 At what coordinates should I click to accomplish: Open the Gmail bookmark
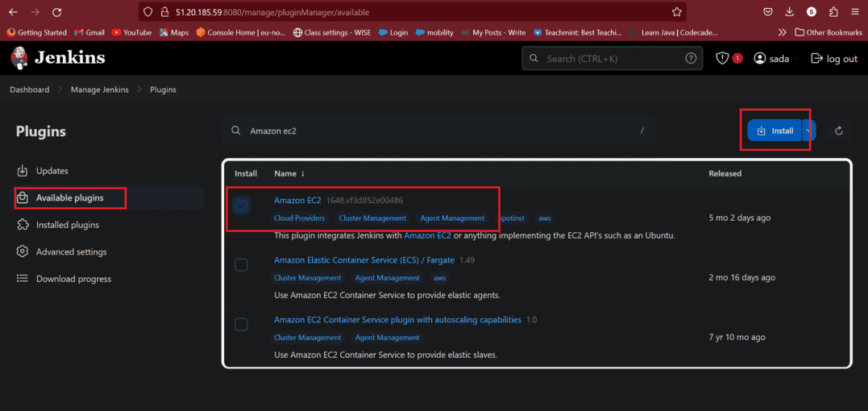click(89, 32)
